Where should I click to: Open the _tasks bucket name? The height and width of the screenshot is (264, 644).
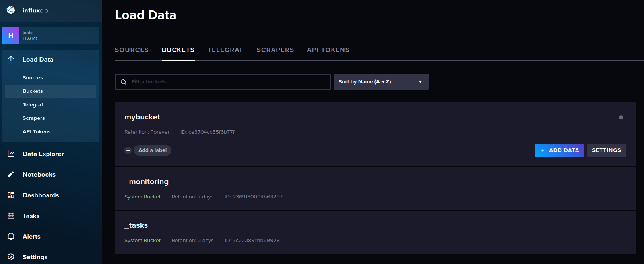pos(136,225)
